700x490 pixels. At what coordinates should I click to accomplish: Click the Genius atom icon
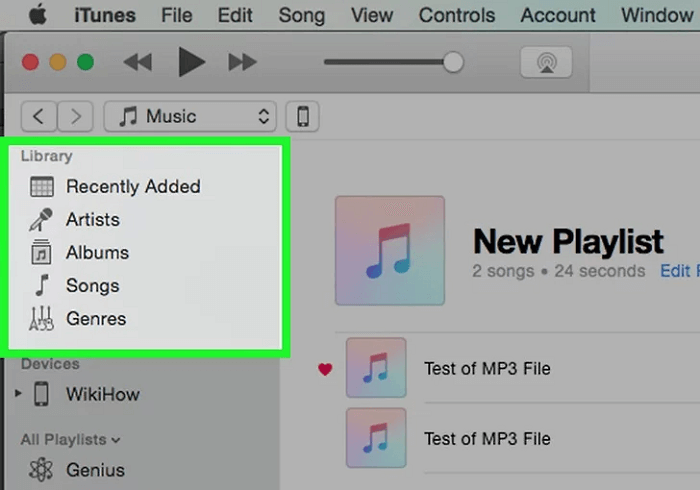click(x=41, y=470)
